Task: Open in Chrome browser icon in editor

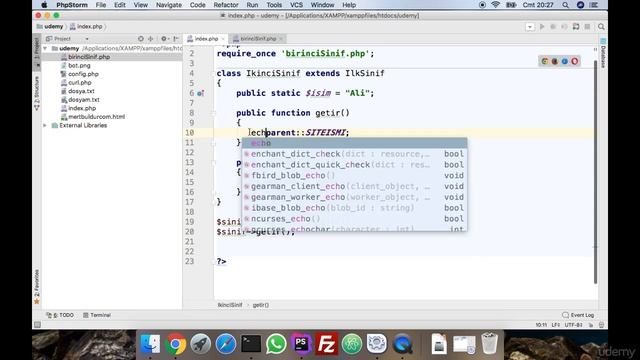Action: (x=545, y=61)
